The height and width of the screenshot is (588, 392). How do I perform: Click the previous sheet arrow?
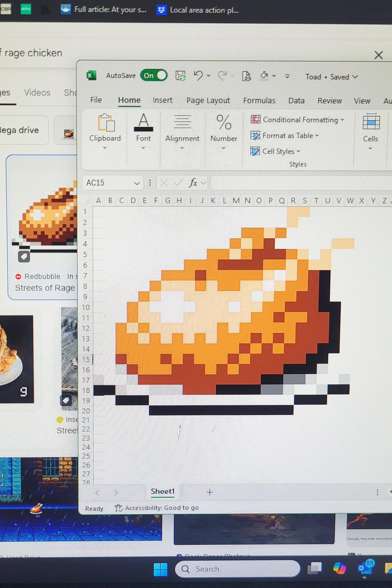(97, 493)
